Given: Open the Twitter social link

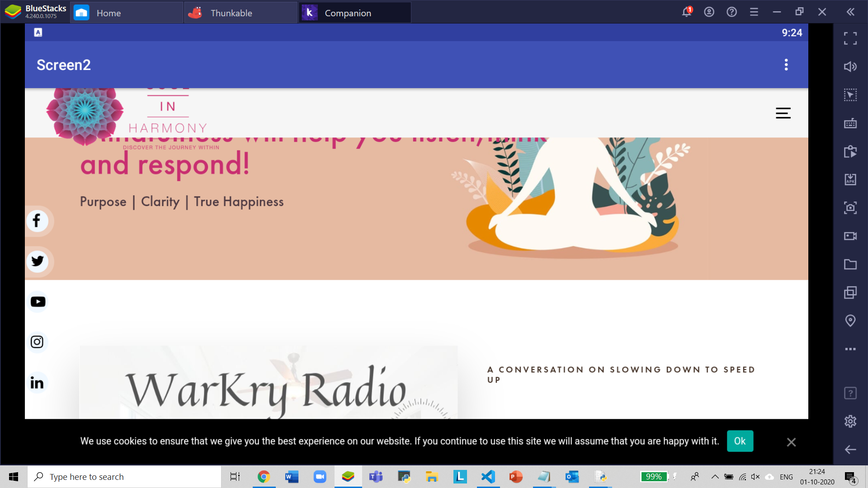Looking at the screenshot, I should (37, 261).
